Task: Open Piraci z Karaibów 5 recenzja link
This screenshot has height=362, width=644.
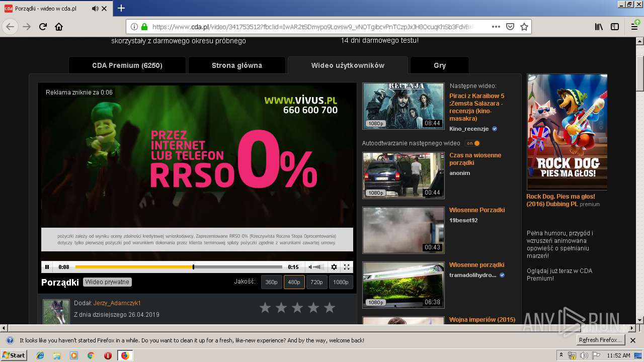Action: point(476,107)
